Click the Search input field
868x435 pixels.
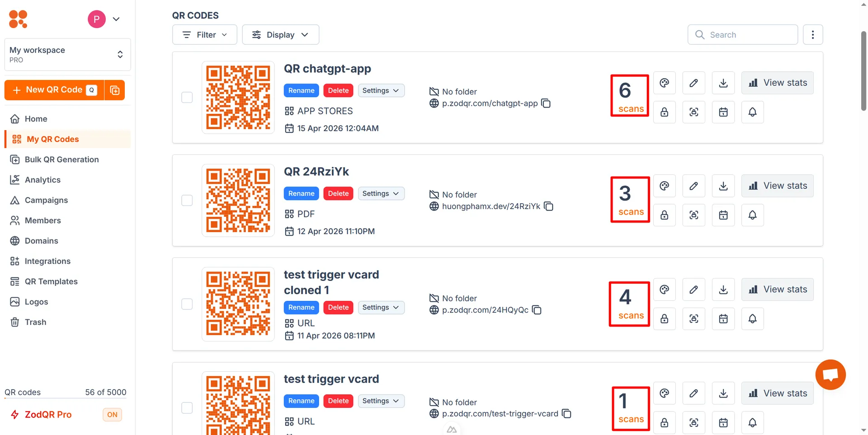(x=743, y=35)
